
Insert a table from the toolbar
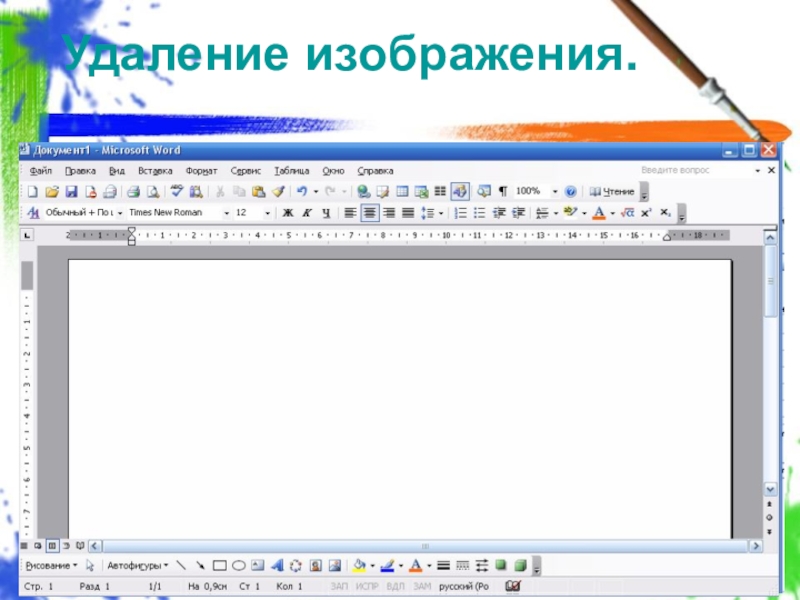(x=402, y=192)
